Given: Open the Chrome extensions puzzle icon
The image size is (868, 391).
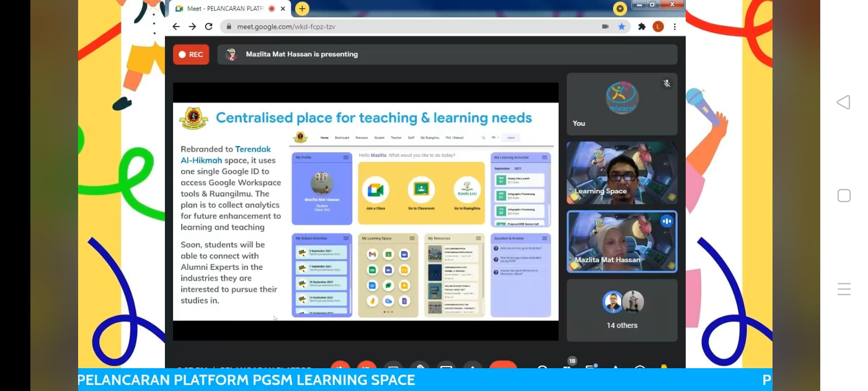Looking at the screenshot, I should point(642,27).
